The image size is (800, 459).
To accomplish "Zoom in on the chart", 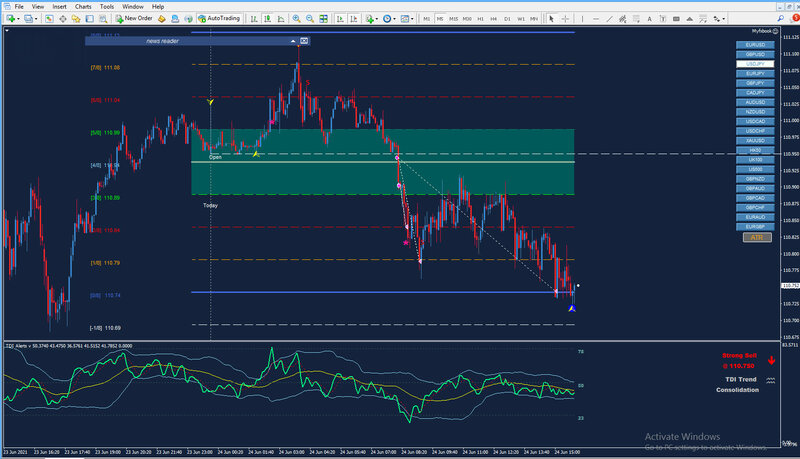I will pos(296,19).
